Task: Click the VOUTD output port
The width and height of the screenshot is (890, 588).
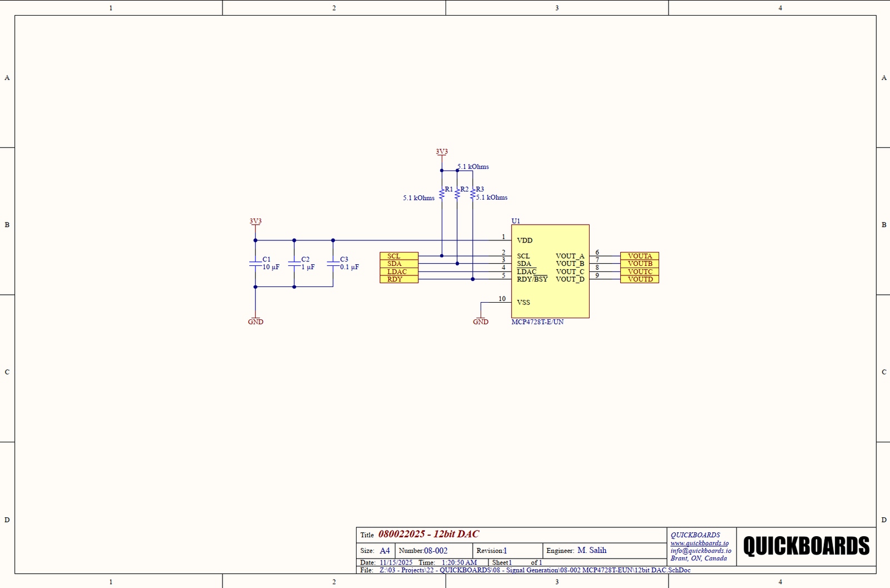Action: point(640,279)
